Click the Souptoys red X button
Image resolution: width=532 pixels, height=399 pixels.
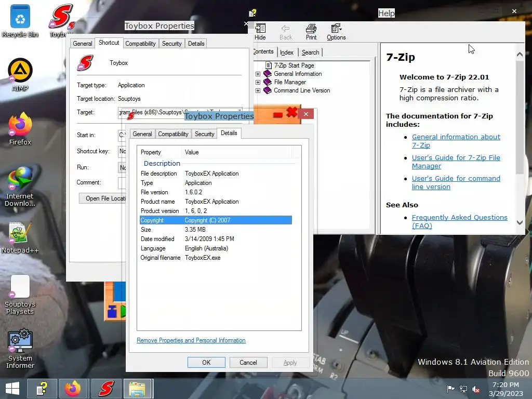292,112
